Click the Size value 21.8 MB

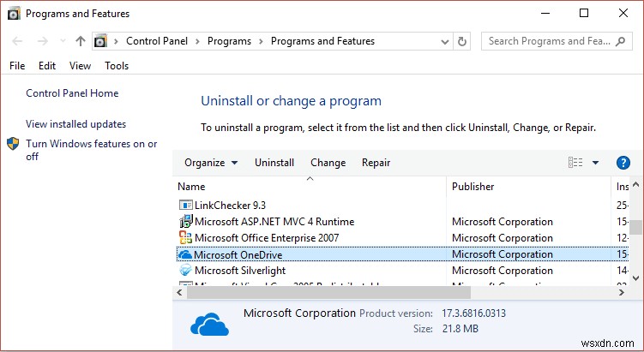pyautogui.click(x=460, y=329)
